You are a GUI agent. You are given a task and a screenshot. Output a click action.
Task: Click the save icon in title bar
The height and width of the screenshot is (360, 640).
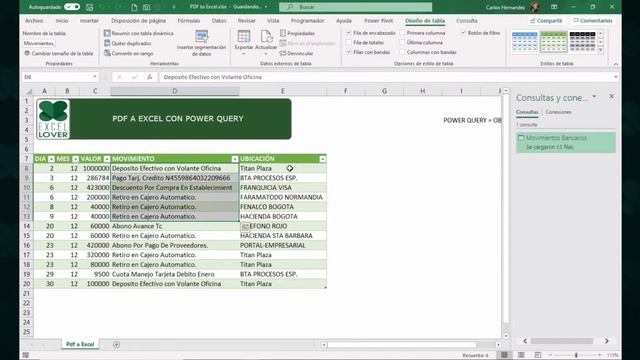[90, 7]
